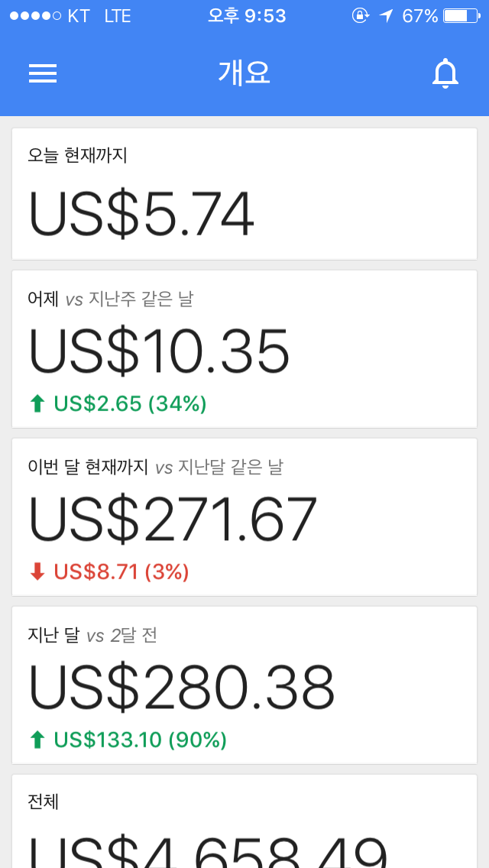Open the hamburger navigation menu

[x=43, y=73]
